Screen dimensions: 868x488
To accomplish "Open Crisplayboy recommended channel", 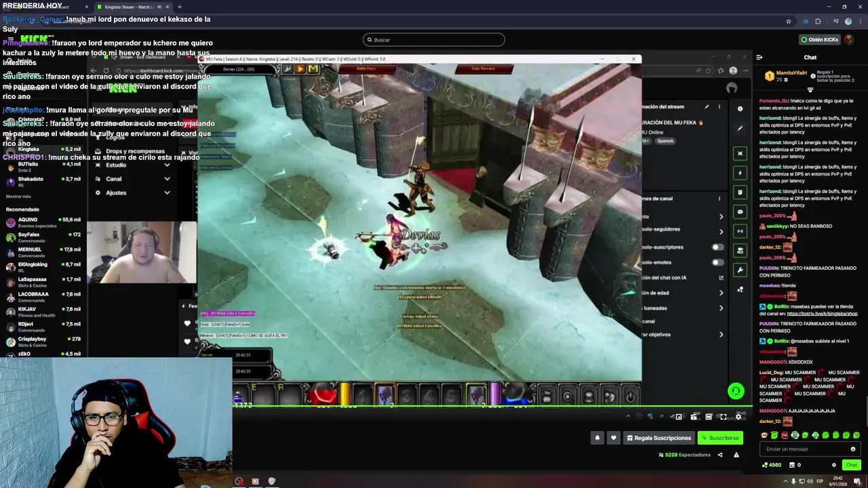I will pyautogui.click(x=42, y=342).
